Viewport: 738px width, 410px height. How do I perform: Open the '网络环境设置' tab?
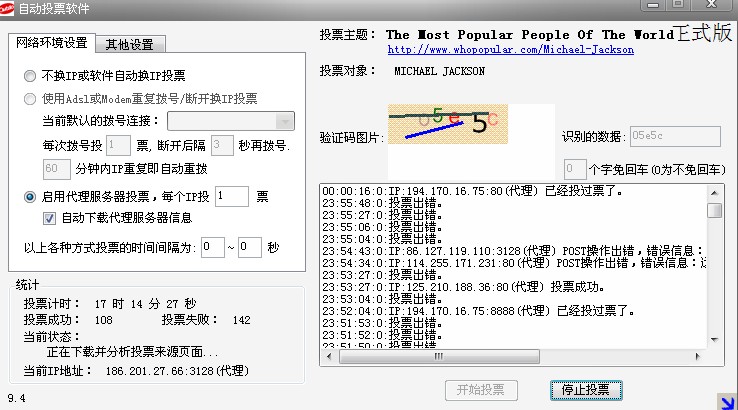[52, 44]
